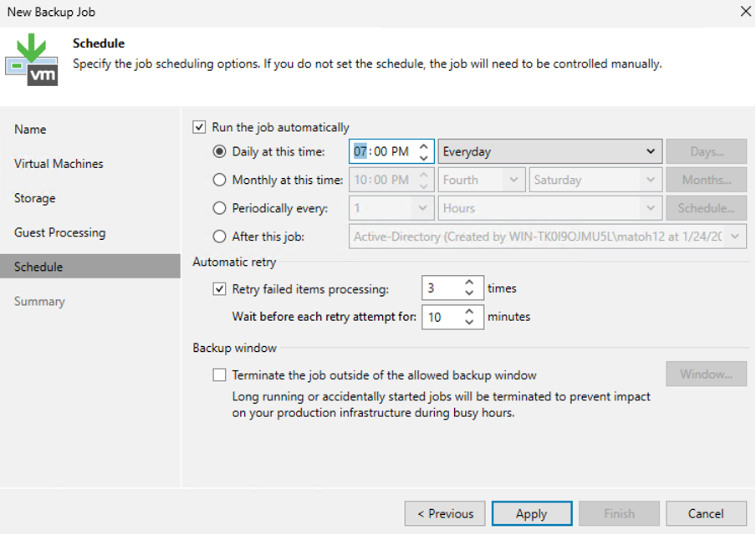Screen dimensions: 756x535
Task: Select After this job option
Action: (x=219, y=237)
